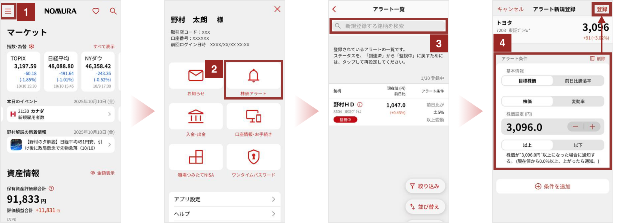Click info icon beside 野村HD
Screen dimensions: 644x223
tap(360, 105)
